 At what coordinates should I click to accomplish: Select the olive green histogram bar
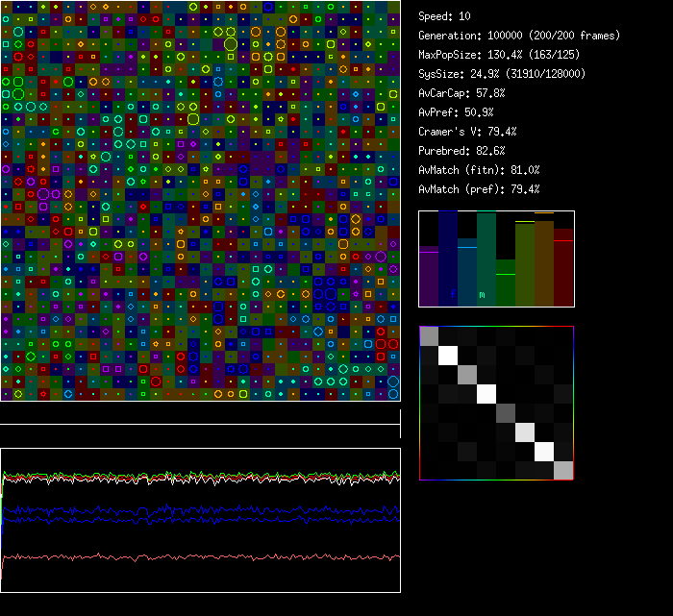[525, 264]
